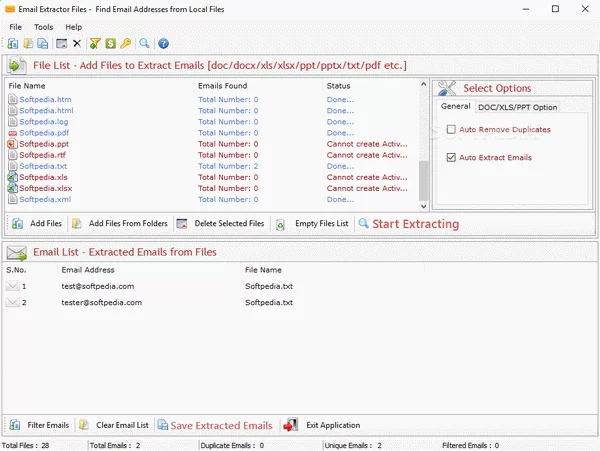Uncheck Auto Extract Emails option
Screen dimensions: 600x451
(452, 158)
